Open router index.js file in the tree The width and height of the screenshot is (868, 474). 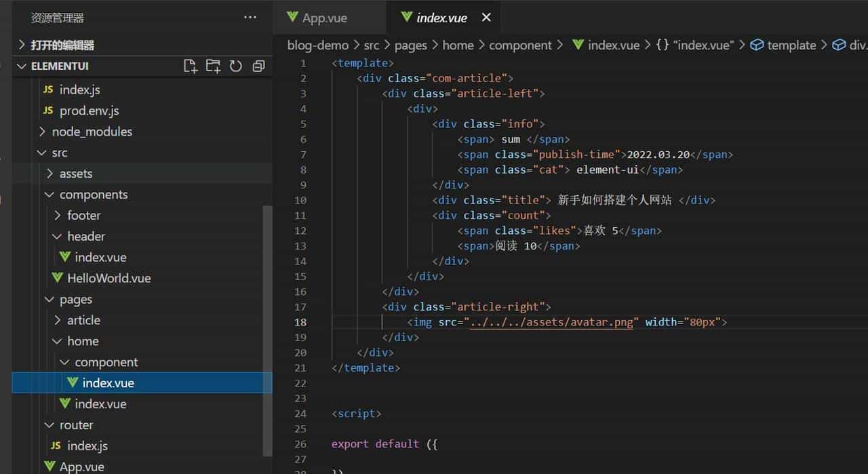[87, 446]
